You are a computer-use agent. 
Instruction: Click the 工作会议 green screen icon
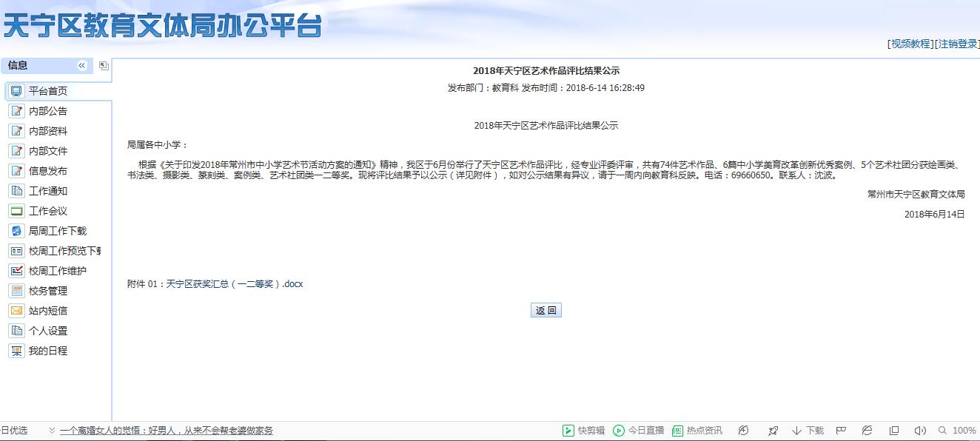[16, 211]
